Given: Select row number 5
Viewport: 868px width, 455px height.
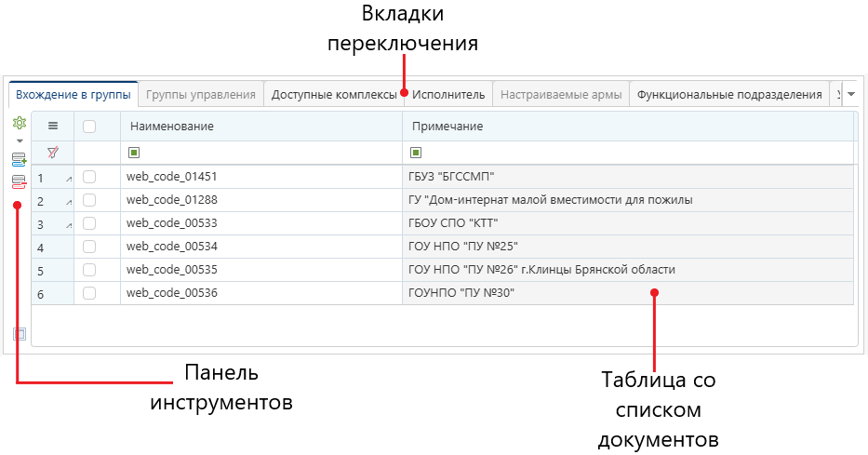Looking at the screenshot, I should click(x=53, y=271).
